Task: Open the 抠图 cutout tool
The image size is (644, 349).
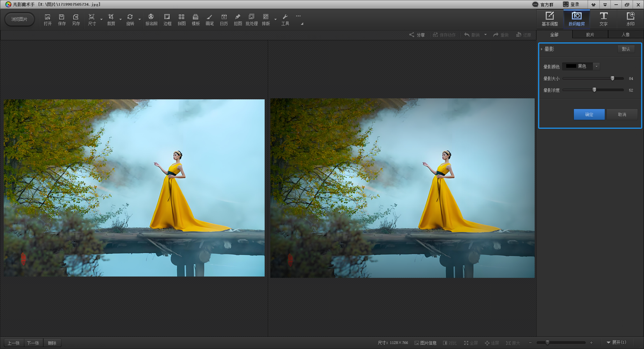Action: coord(238,19)
